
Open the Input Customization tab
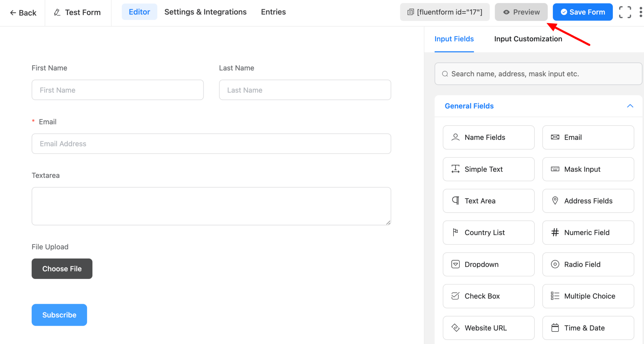coord(528,39)
